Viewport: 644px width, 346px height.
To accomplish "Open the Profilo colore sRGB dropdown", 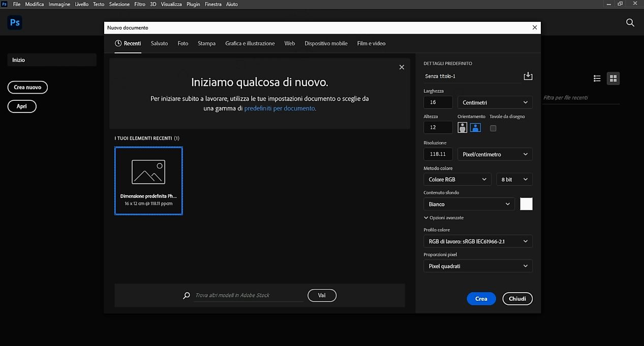I will click(478, 241).
